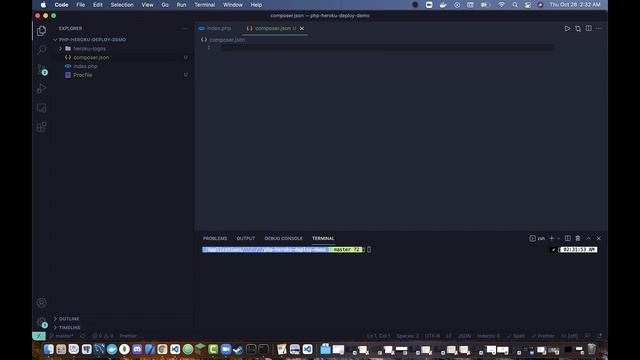640x360 pixels.
Task: Open the launch profile dropdown arrow
Action: point(558,238)
